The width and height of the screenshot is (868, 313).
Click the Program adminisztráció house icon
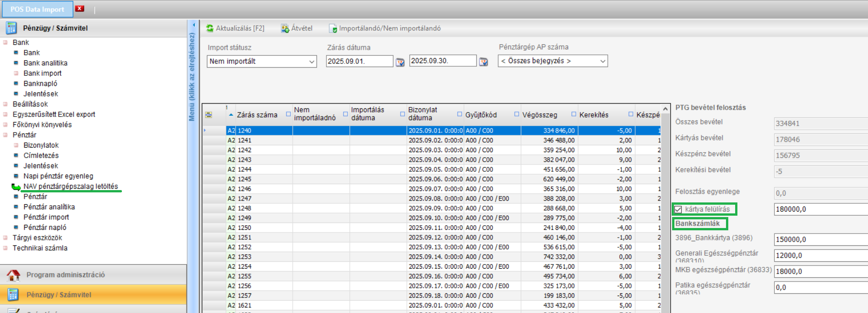[13, 275]
